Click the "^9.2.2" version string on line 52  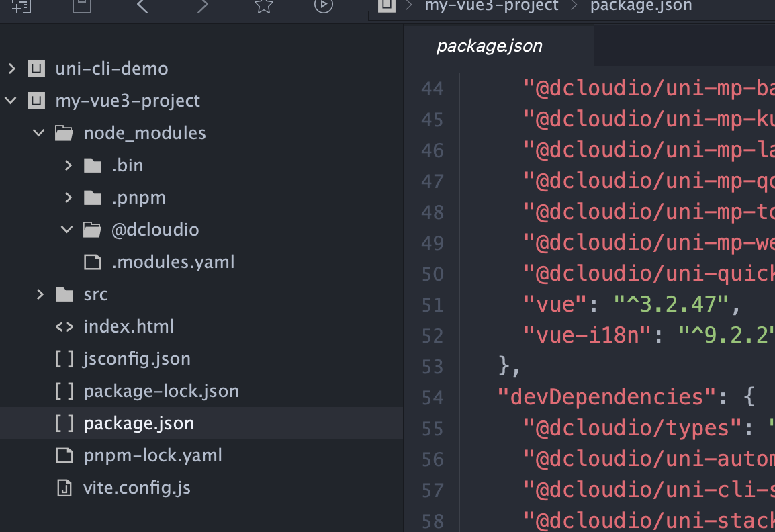727,336
